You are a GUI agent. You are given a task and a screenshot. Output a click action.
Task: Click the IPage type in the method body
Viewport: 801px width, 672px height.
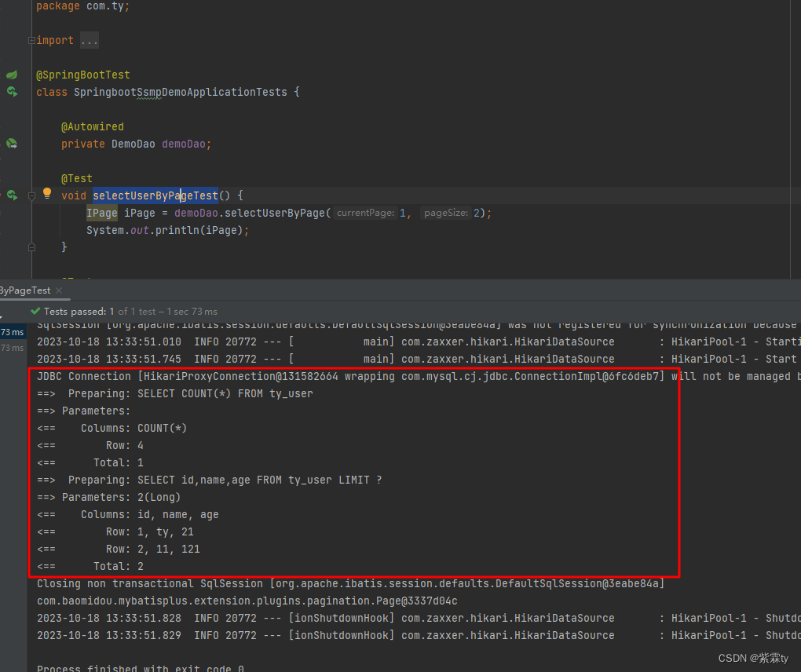click(101, 213)
